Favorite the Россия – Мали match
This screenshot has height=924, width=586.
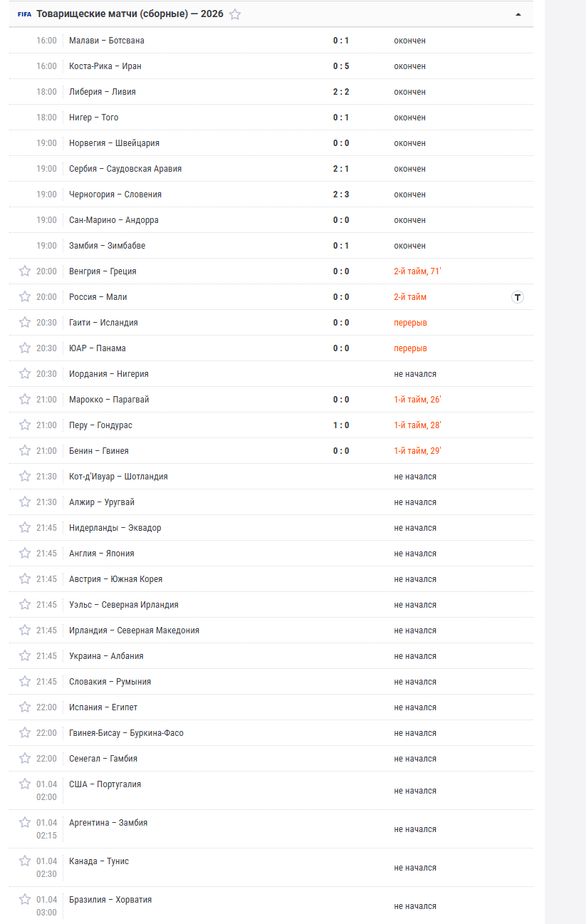[x=25, y=297]
